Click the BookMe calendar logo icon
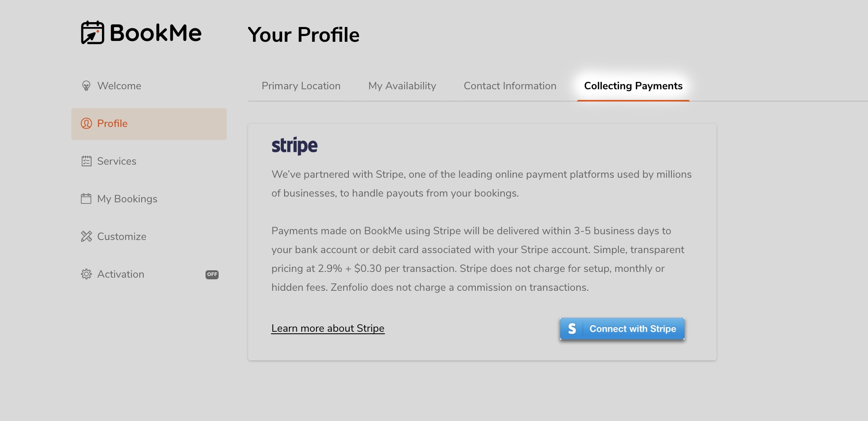Screen dimensions: 868x421 click(x=93, y=33)
